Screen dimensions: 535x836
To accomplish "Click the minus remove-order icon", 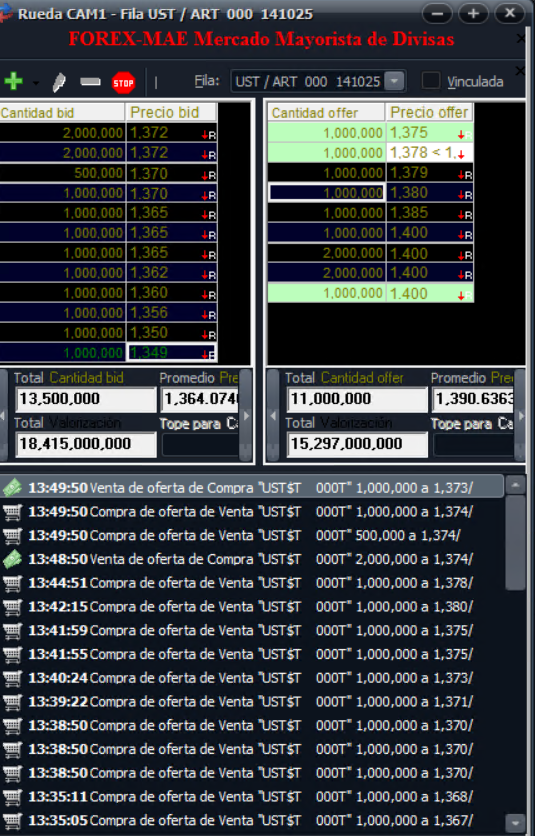I will (x=90, y=82).
